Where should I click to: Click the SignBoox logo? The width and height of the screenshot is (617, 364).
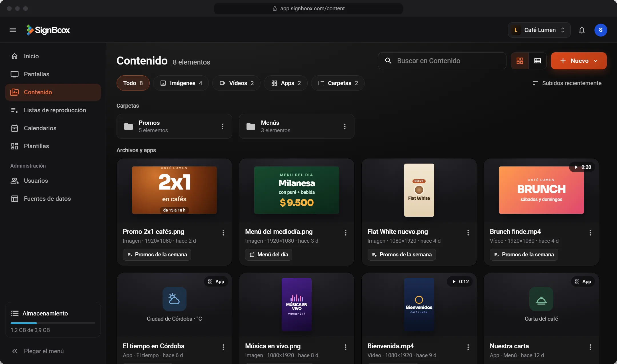[48, 30]
